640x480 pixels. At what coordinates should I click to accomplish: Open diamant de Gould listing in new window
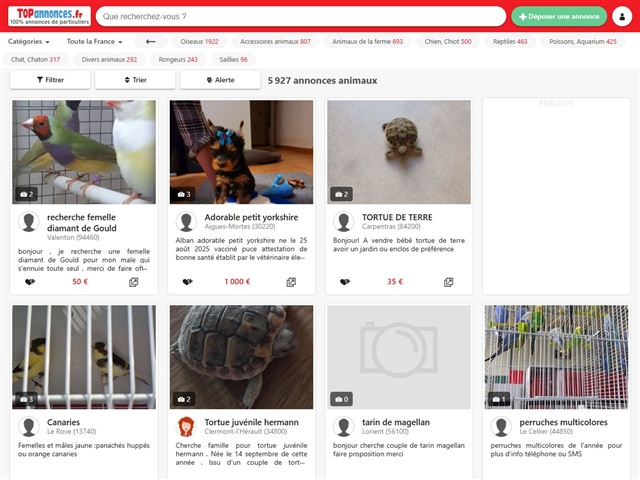pyautogui.click(x=133, y=282)
